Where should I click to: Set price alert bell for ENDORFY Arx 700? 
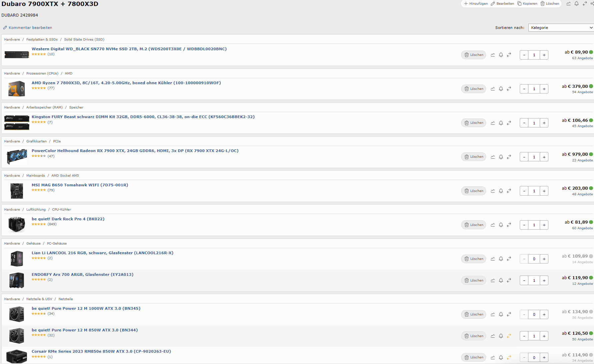[501, 280]
